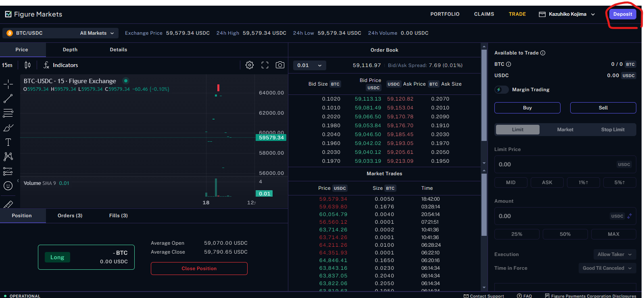Screen dimensions: 644x298
Task: Click the Bitcoin icon next to BTC/USDC
Action: [x=10, y=33]
